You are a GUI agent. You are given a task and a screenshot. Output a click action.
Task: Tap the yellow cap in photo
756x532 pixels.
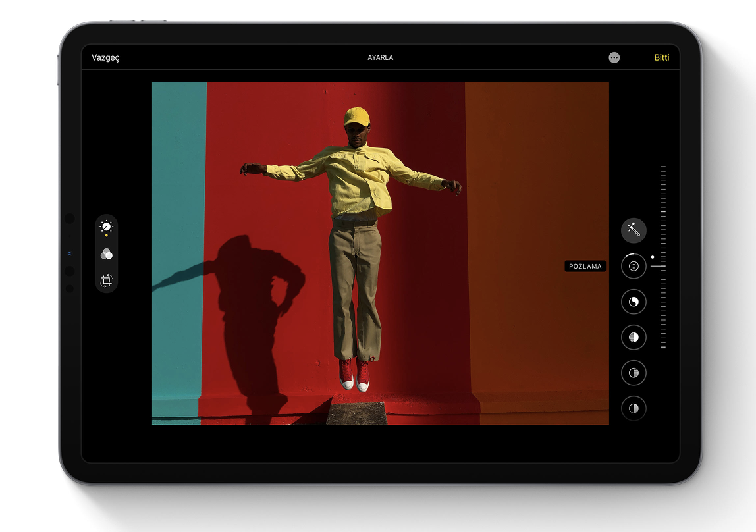356,117
